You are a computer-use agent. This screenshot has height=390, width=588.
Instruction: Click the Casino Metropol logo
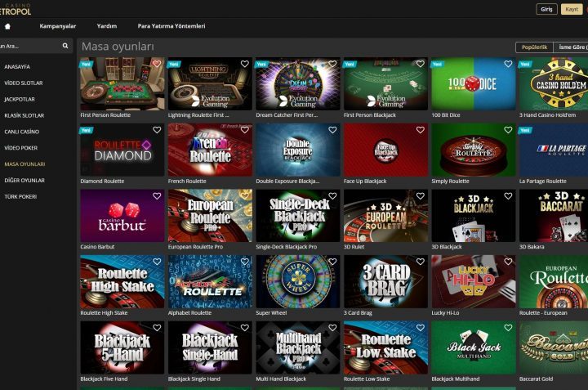point(16,9)
